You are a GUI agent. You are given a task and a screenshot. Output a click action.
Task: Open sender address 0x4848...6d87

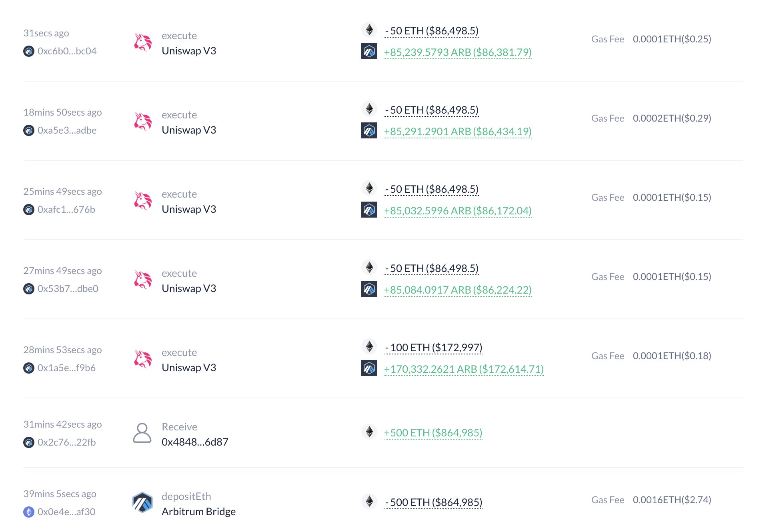195,442
